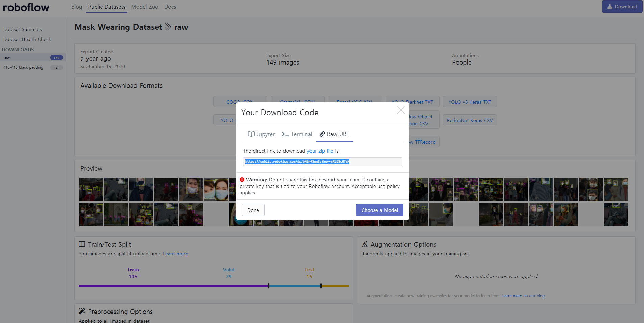This screenshot has height=323, width=644.
Task: Click the Download button in header
Action: pos(622,7)
